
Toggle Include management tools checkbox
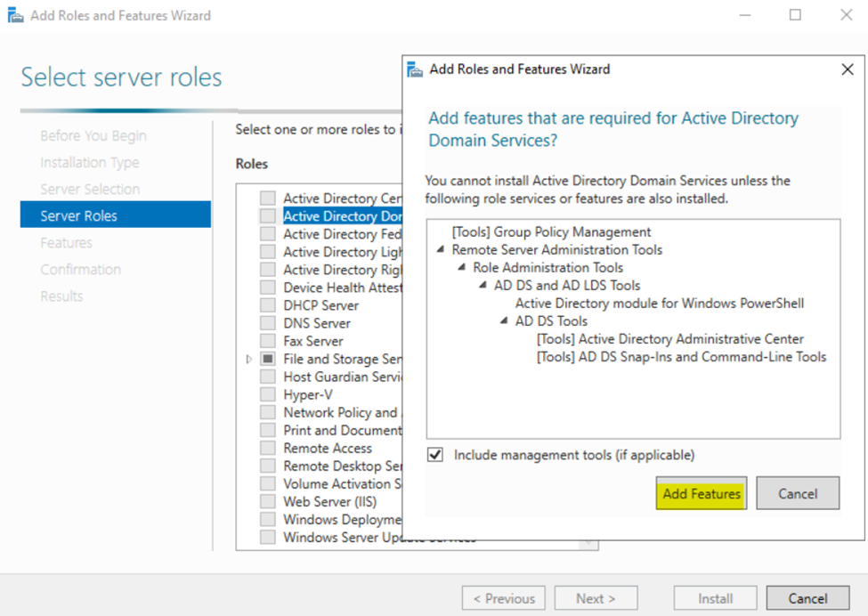pyautogui.click(x=435, y=455)
